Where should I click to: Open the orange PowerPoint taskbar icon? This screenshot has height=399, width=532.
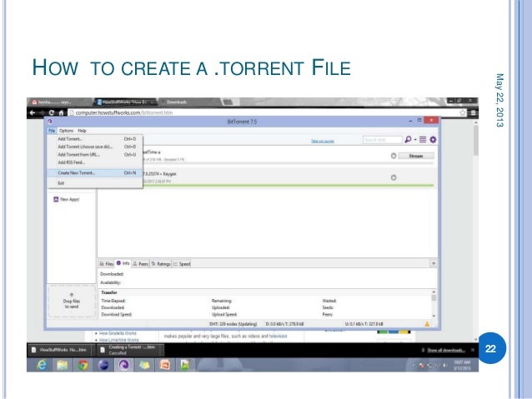click(165, 365)
